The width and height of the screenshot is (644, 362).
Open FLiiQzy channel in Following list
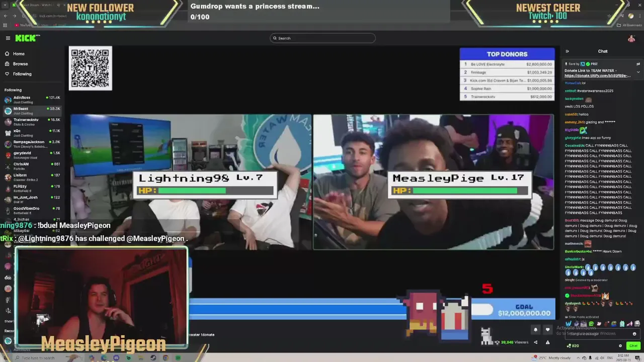coord(32,188)
